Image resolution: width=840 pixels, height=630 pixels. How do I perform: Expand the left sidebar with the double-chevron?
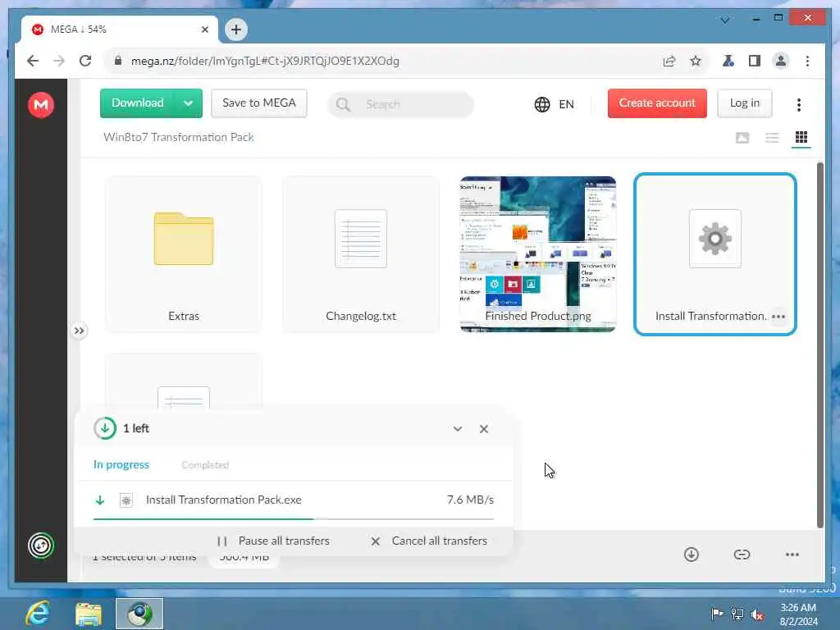point(80,331)
